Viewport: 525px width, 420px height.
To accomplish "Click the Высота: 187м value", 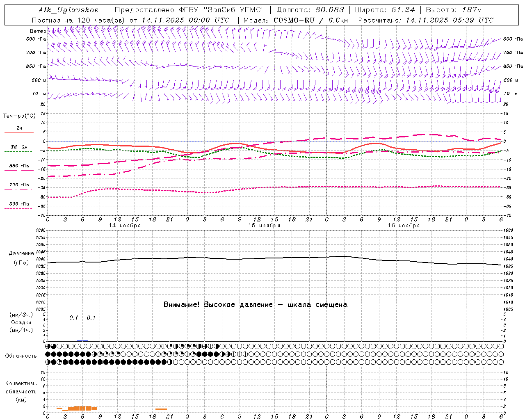I will pyautogui.click(x=454, y=10).
